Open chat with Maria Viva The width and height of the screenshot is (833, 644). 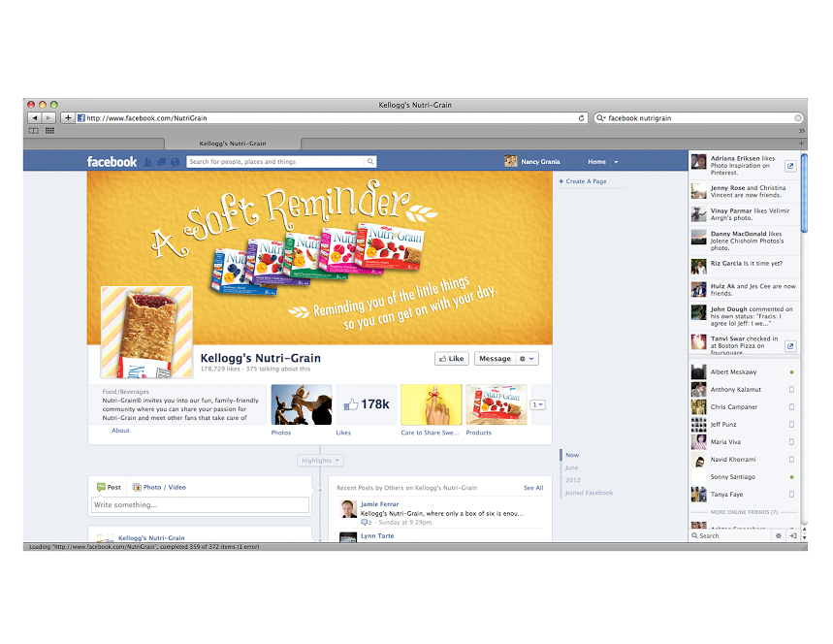[x=743, y=442]
